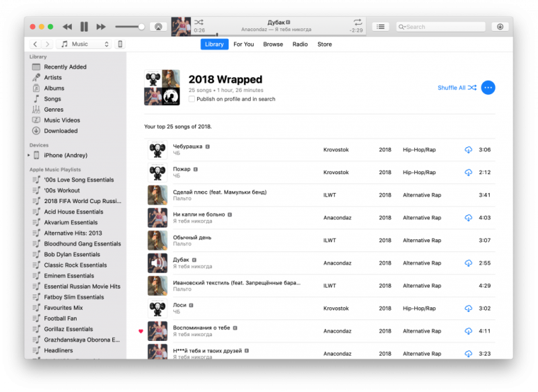Image resolution: width=538 pixels, height=392 pixels.
Task: Adjust the volume slider knob
Action: [x=141, y=27]
